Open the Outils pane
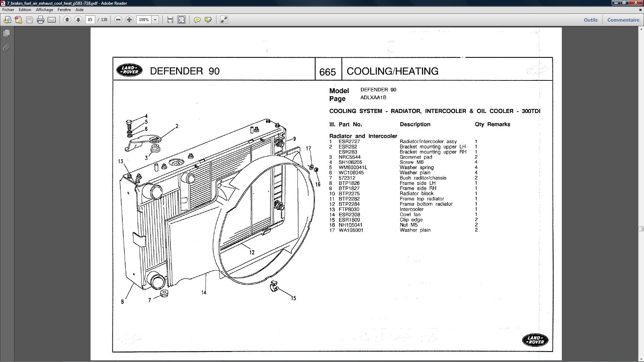Viewport: 644px width, 362px height. pos(590,20)
